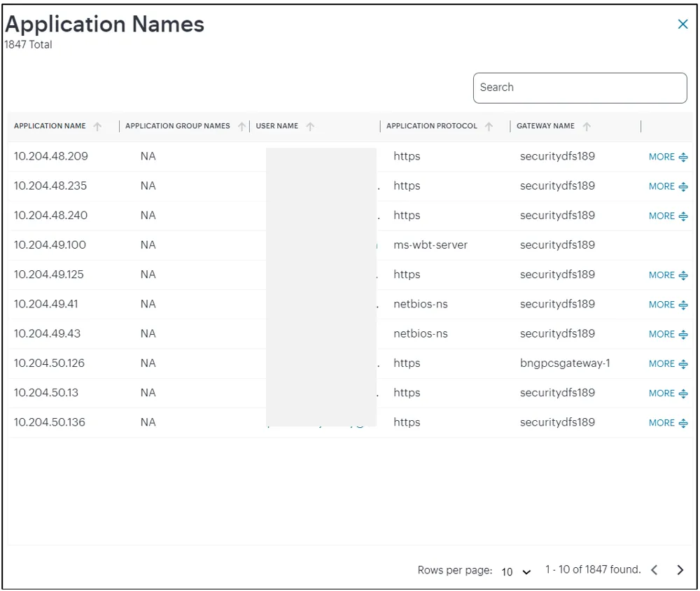Expand MORE for row 10.204.48.209
Image resolution: width=700 pixels, height=591 pixels.
point(668,157)
